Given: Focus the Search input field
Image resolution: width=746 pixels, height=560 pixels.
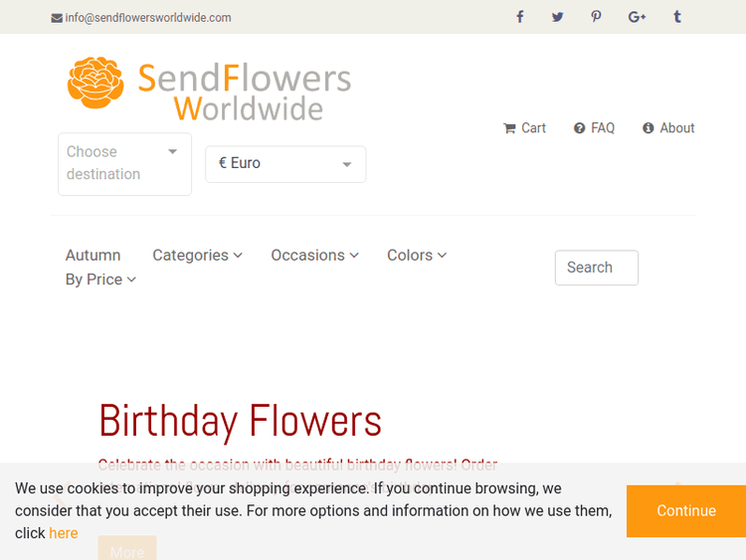Looking at the screenshot, I should [x=597, y=268].
